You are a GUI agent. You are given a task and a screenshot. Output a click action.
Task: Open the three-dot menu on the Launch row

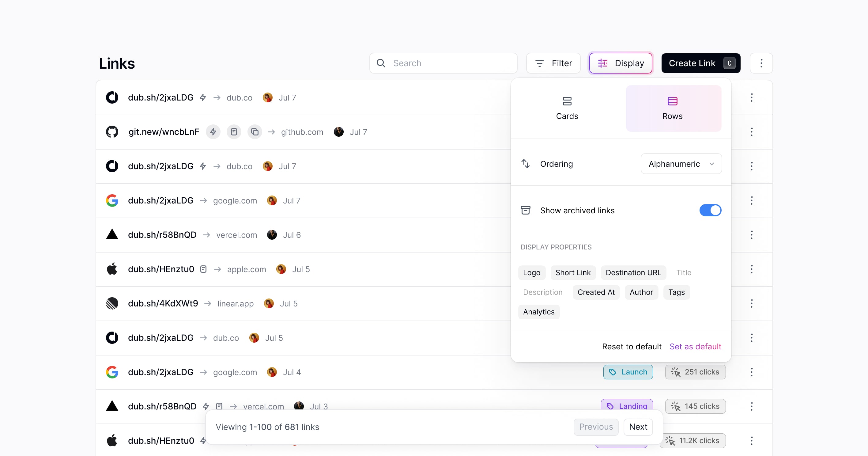(x=752, y=372)
